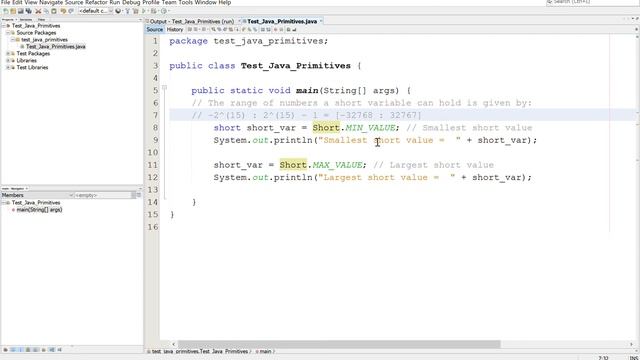Open the Help menu

(x=225, y=2)
